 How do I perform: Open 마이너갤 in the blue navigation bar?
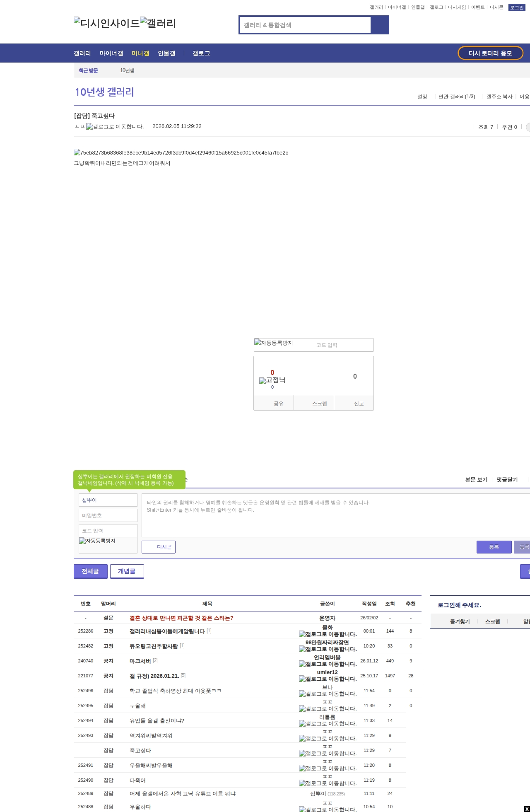pyautogui.click(x=111, y=53)
